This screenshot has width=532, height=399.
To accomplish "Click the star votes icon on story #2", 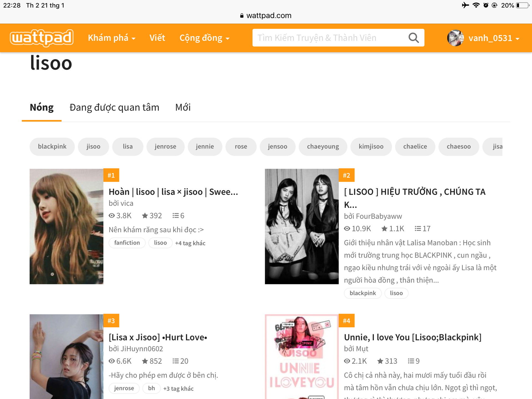I will point(384,229).
